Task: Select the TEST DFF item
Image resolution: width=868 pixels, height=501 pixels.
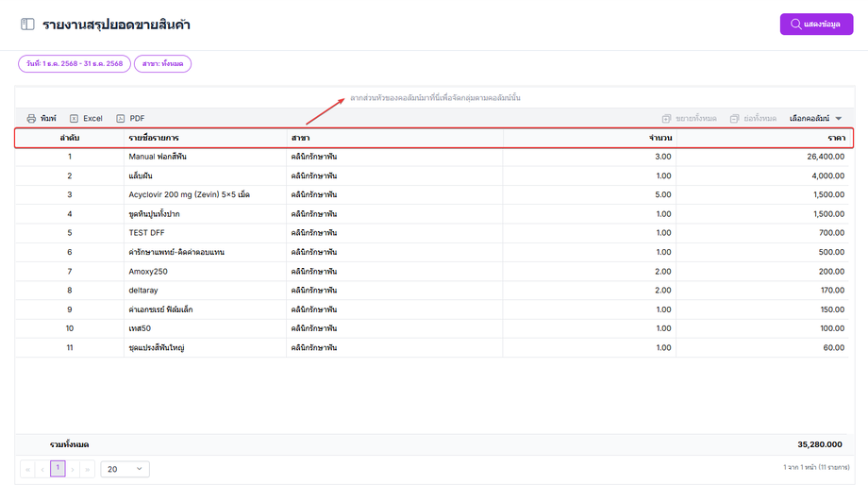Action: (x=146, y=233)
